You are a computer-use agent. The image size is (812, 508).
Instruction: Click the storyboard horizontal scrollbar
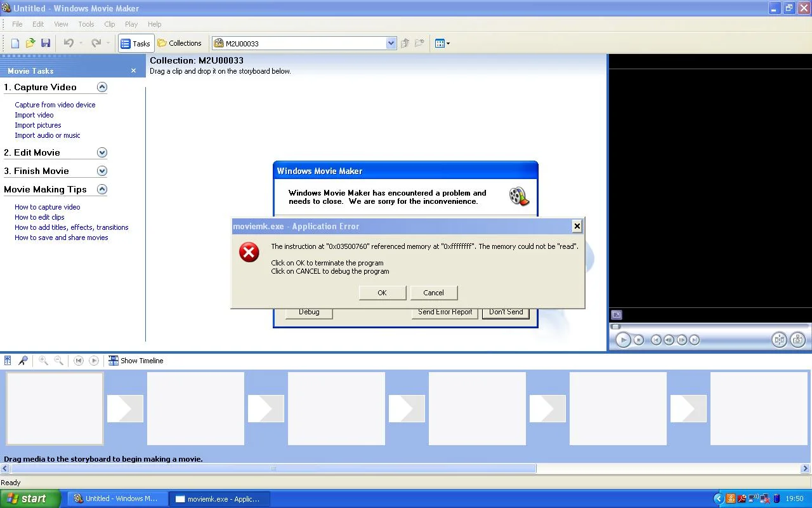[x=273, y=469]
